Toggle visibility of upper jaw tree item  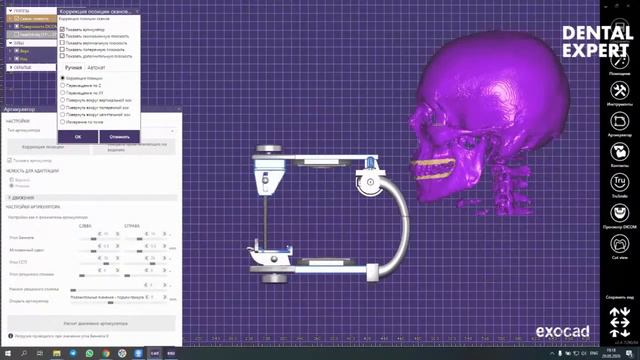[x=17, y=51]
